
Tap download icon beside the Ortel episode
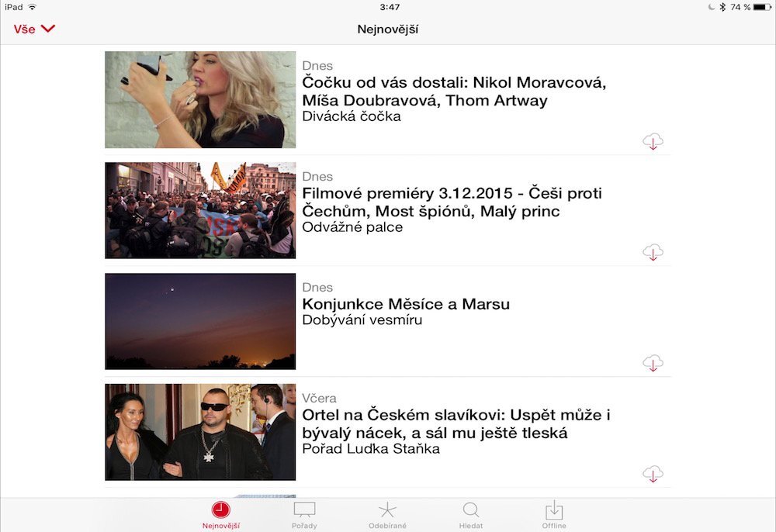coord(653,474)
